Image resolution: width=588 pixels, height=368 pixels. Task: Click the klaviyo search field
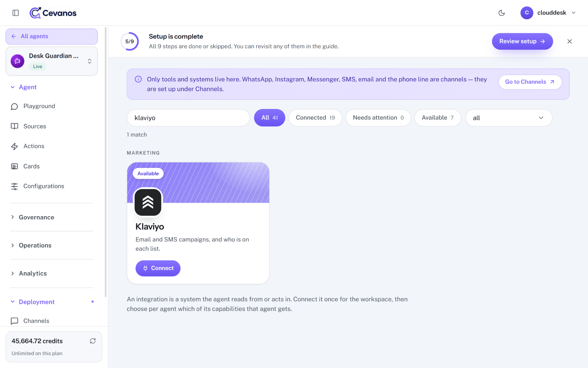coord(188,118)
